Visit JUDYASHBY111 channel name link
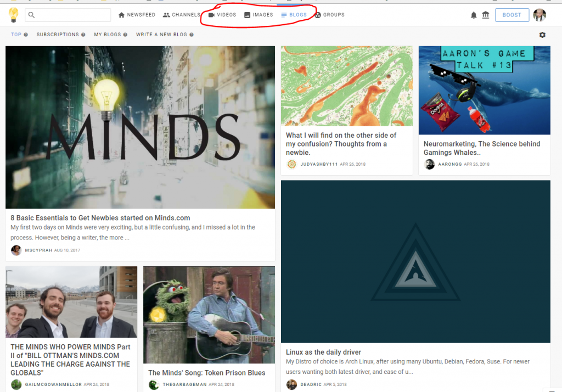562x392 pixels. click(319, 164)
